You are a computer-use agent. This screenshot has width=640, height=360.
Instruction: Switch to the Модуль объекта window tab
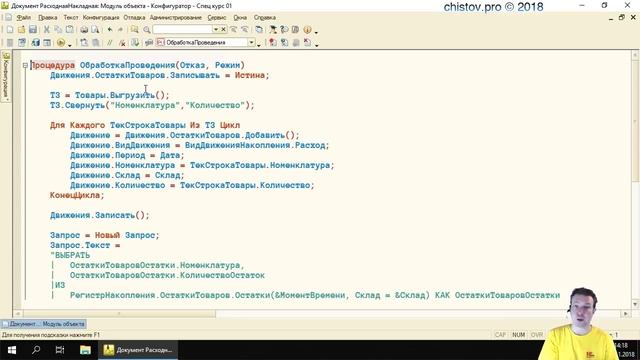click(x=43, y=324)
